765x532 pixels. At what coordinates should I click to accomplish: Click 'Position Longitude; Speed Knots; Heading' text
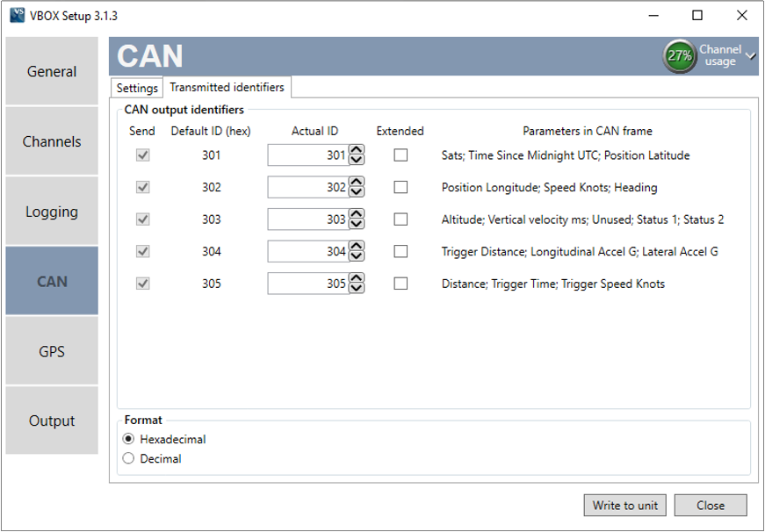[549, 188]
